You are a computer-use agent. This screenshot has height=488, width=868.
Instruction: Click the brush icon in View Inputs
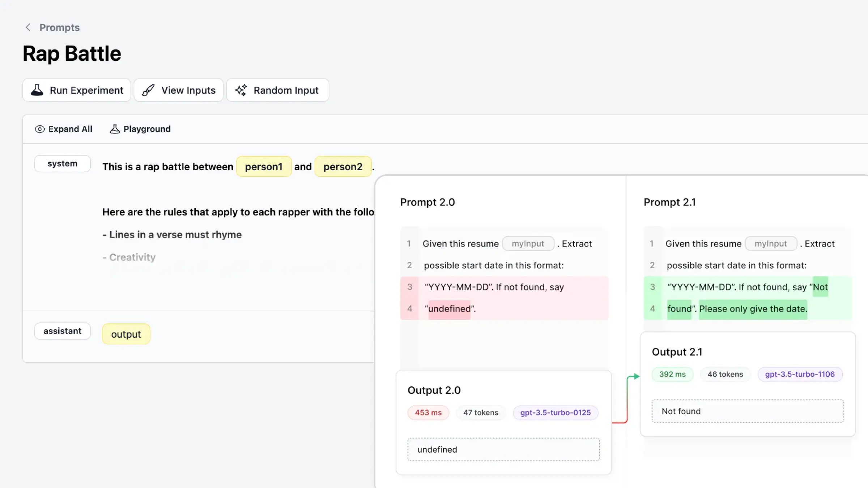coord(148,90)
